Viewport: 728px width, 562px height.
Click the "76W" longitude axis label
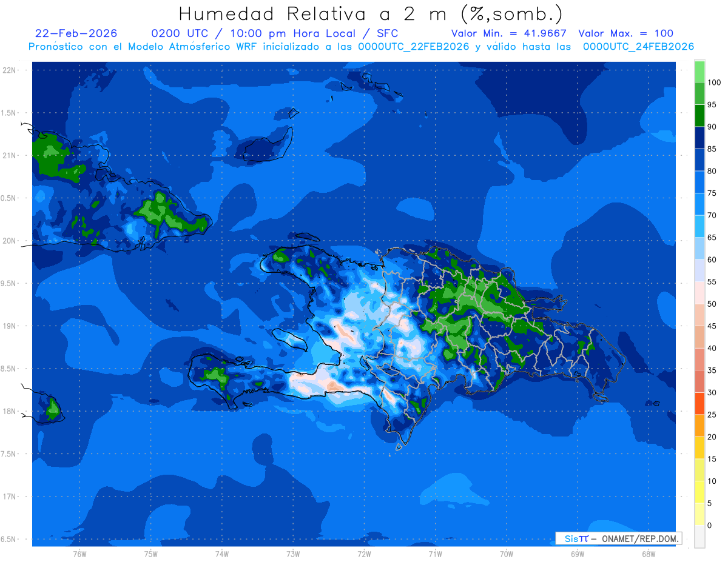[x=79, y=554]
